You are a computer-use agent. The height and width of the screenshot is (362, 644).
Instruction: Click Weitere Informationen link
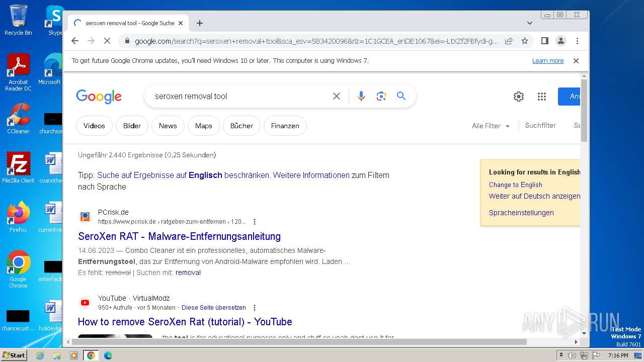(311, 175)
